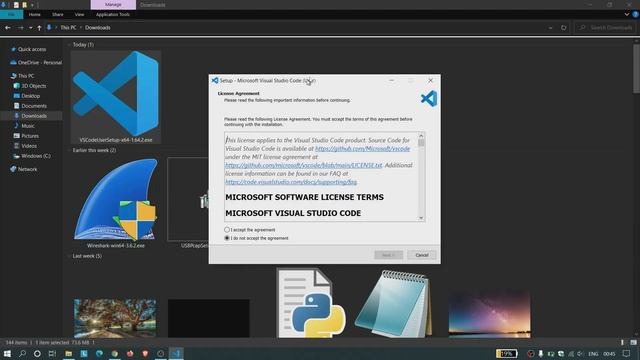
Task: Open Explorer help via the question mark icon
Action: (x=636, y=14)
